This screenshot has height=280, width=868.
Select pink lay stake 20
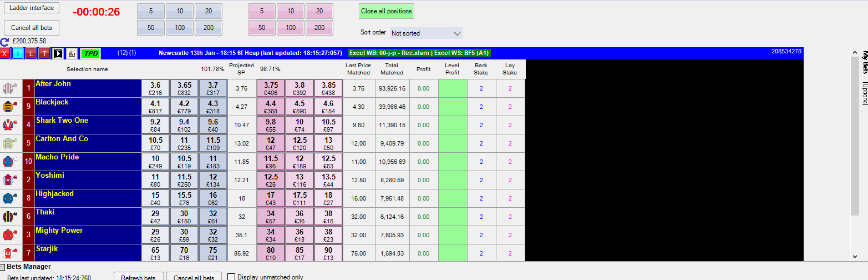point(319,11)
